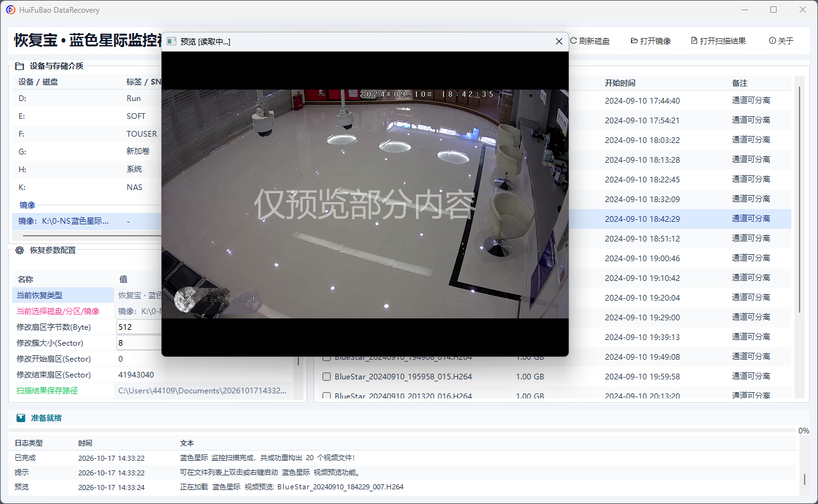Viewport: 818px width, 504px height.
Task: Click the file name BlueStar_20240910_195958_015.H264
Action: click(x=403, y=377)
